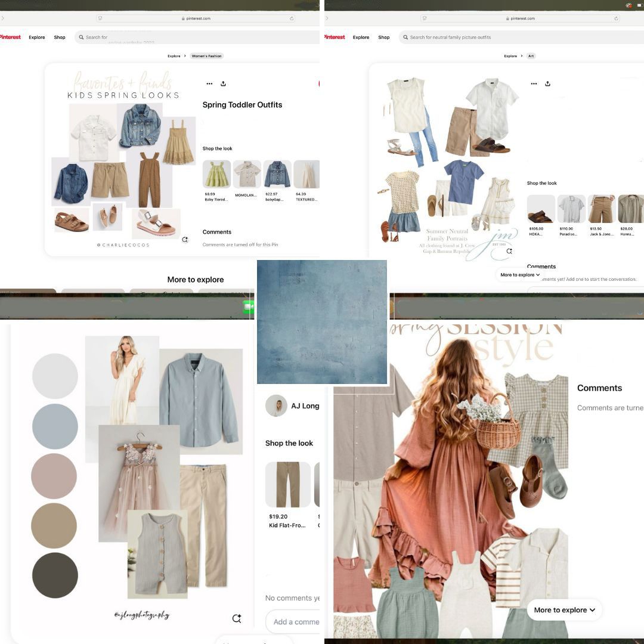Select the tan palette circle in AJ Long pin
Screen dimensions: 644x644
[54, 525]
